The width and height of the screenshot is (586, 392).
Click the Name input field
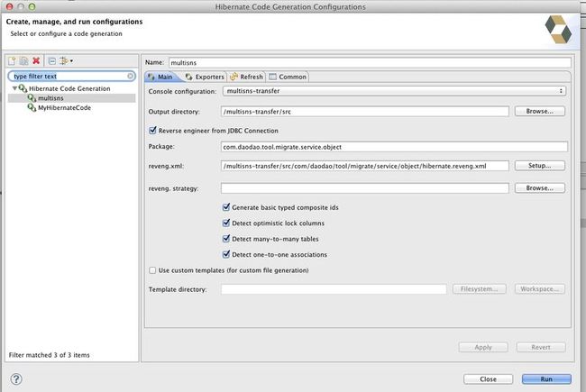point(370,62)
